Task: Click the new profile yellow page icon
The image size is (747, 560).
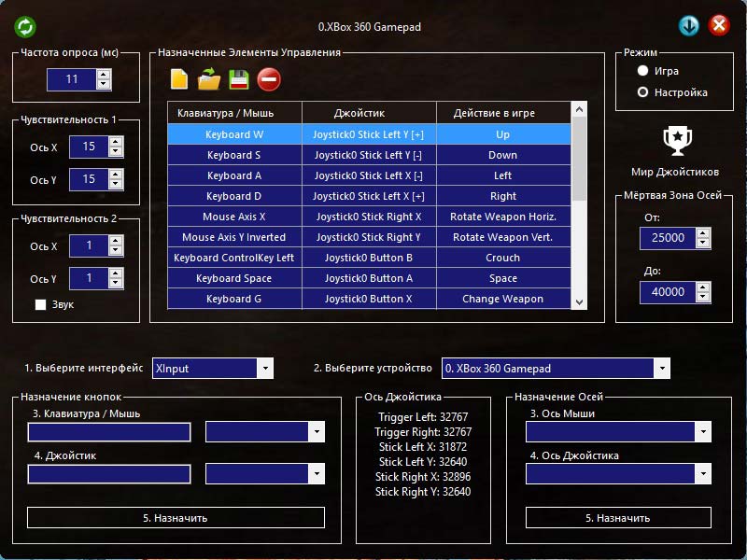Action: point(179,80)
